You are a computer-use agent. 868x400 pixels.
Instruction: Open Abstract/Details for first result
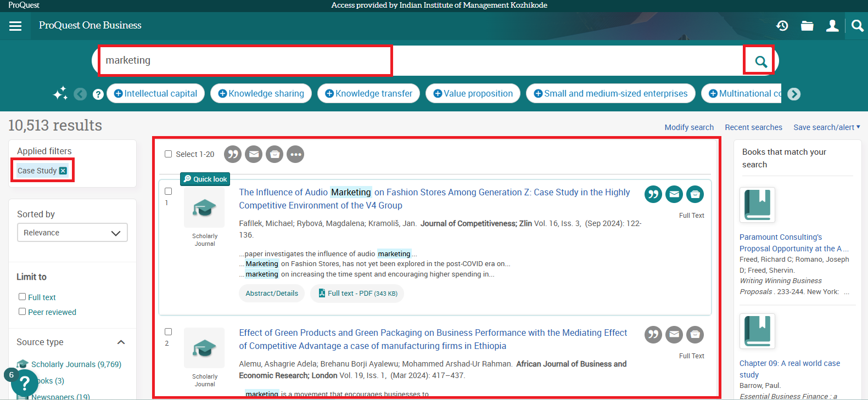272,294
